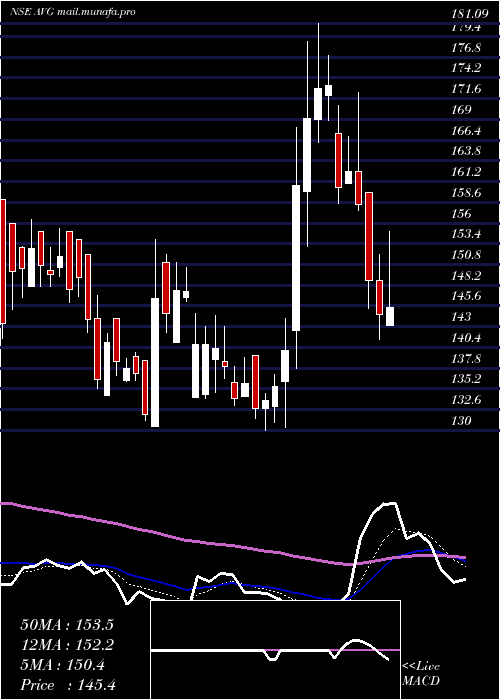Click the last white candlestick on the chart
Image resolution: width=500 pixels, height=700 pixels.
click(390, 317)
